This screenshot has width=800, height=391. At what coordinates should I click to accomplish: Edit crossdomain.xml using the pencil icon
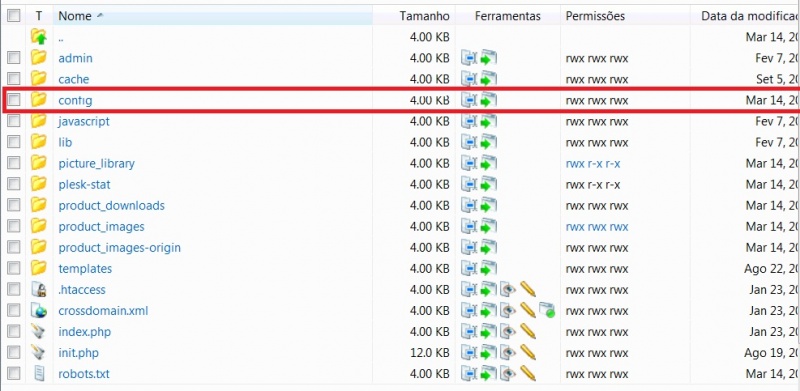[x=528, y=310]
